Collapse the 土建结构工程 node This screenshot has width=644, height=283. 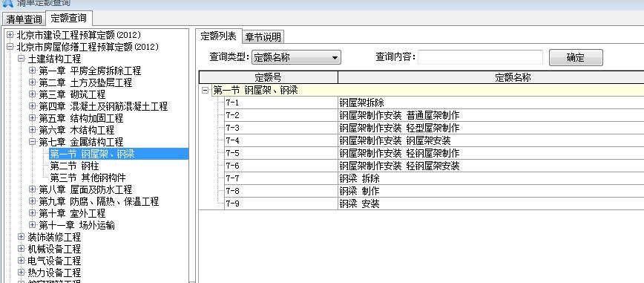pos(22,59)
